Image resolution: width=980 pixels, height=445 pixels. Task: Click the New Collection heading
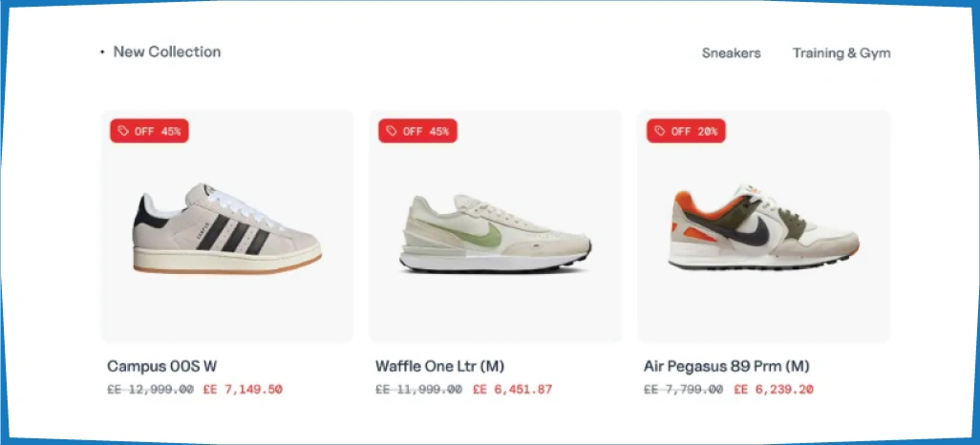click(x=167, y=52)
